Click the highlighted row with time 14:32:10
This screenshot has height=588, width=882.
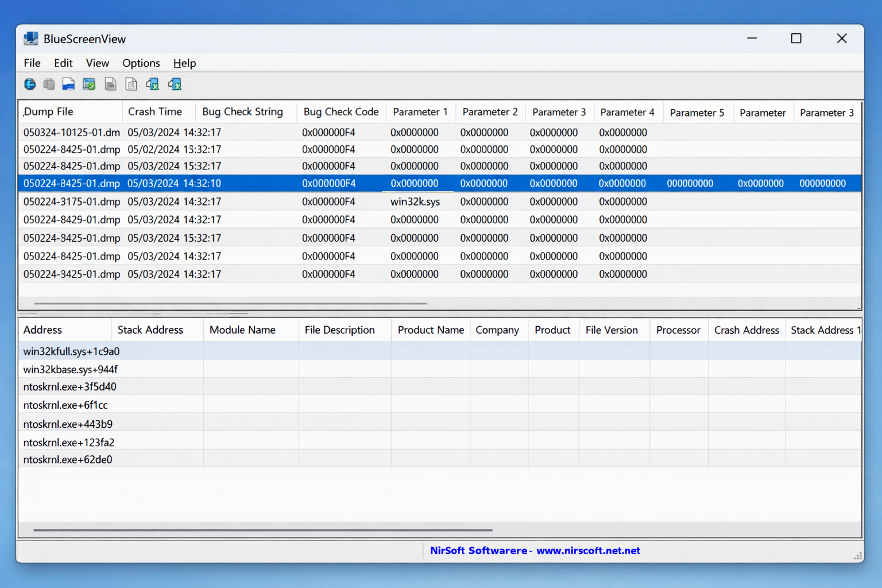pos(440,184)
